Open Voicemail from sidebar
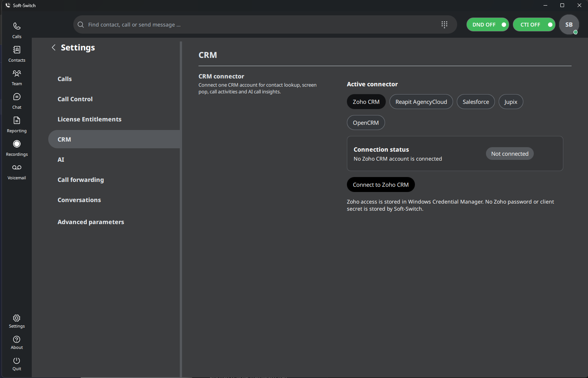This screenshot has width=588, height=378. point(17,171)
